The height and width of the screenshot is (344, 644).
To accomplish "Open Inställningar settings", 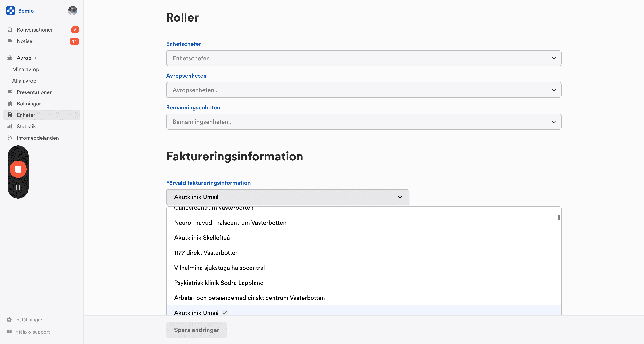I will click(x=29, y=320).
